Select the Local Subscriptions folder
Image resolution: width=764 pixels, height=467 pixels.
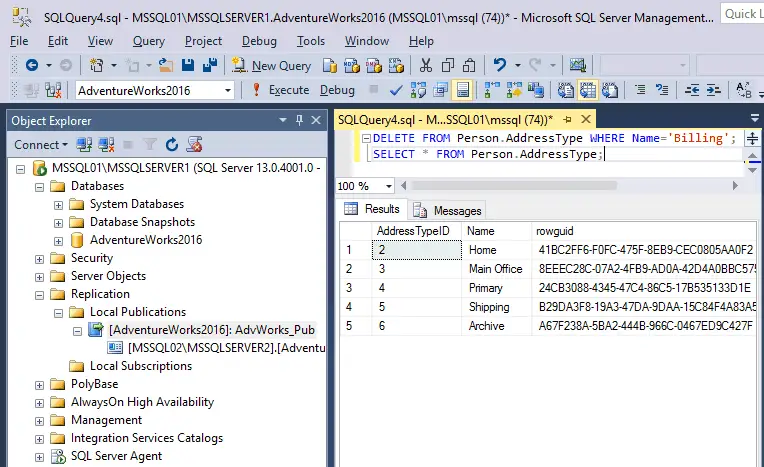141,366
